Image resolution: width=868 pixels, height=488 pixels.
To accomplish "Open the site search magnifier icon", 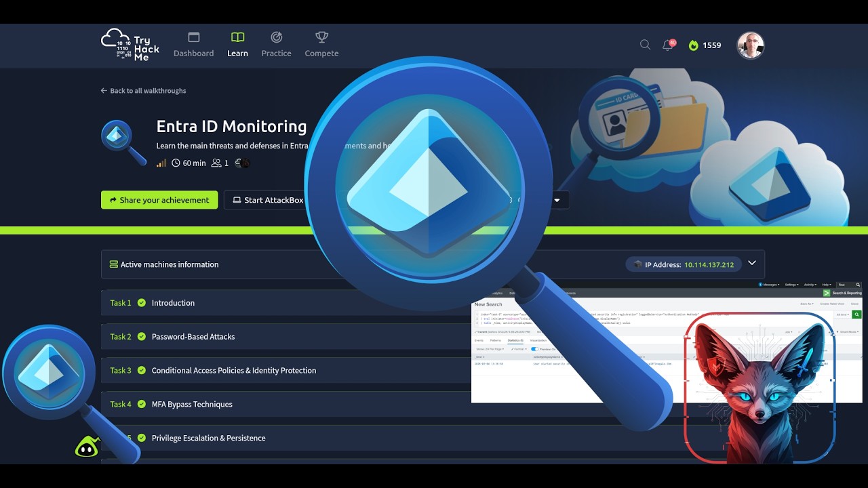I will (x=645, y=45).
